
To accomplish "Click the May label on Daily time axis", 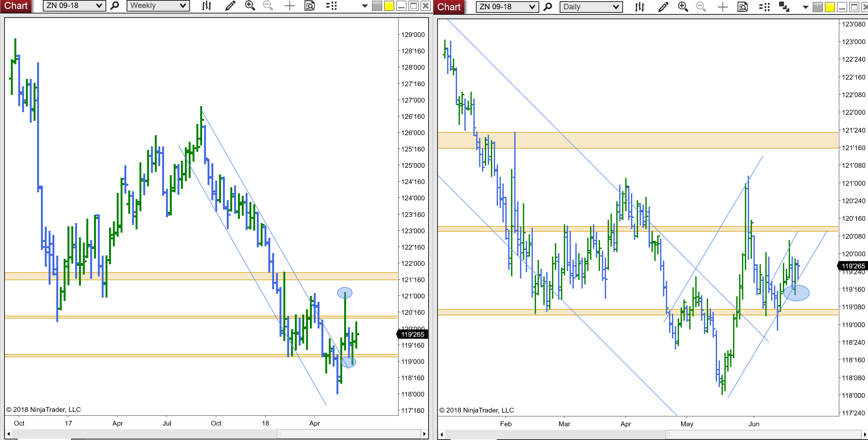I will [x=687, y=424].
